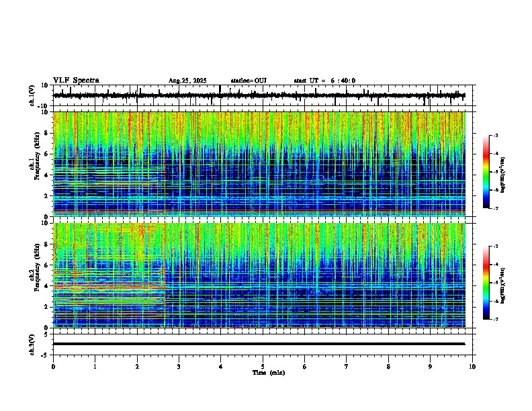Select the "station=OUI" header label
The height and width of the screenshot is (411, 532).
(x=249, y=81)
